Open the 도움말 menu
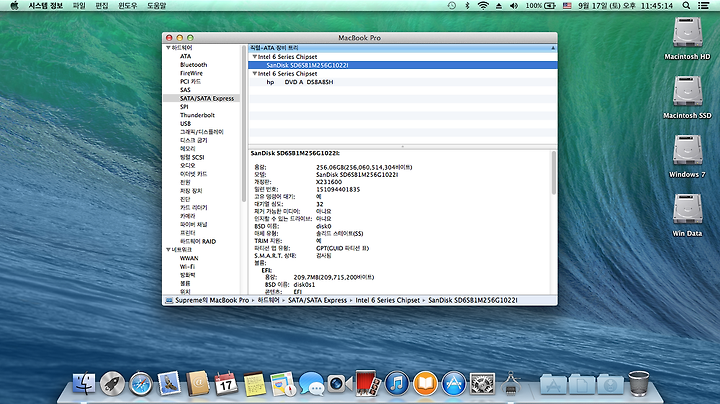 tap(156, 6)
